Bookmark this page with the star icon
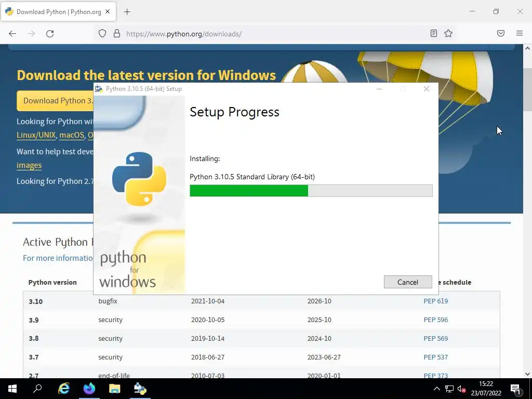 pyautogui.click(x=448, y=33)
